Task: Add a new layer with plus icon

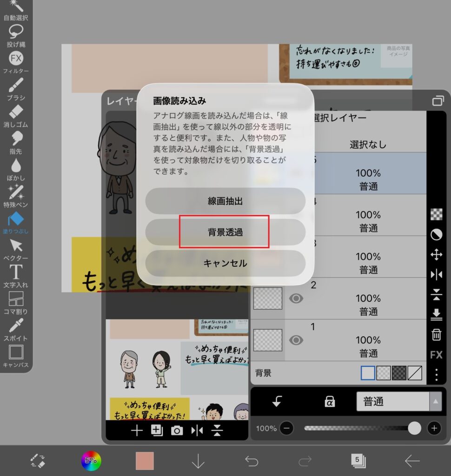Action: 137,431
